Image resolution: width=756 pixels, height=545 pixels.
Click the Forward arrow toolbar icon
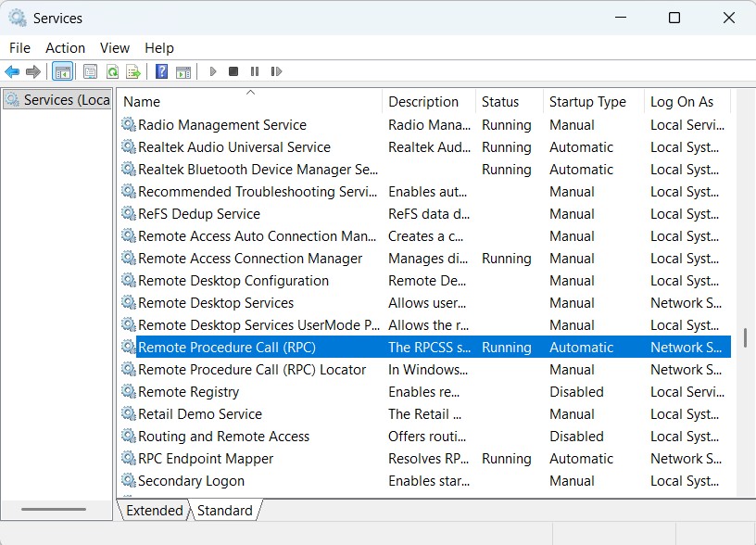[x=32, y=72]
